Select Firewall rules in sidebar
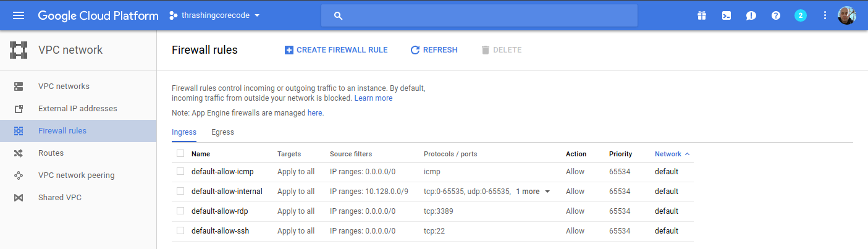This screenshot has height=249, width=868. click(x=62, y=131)
